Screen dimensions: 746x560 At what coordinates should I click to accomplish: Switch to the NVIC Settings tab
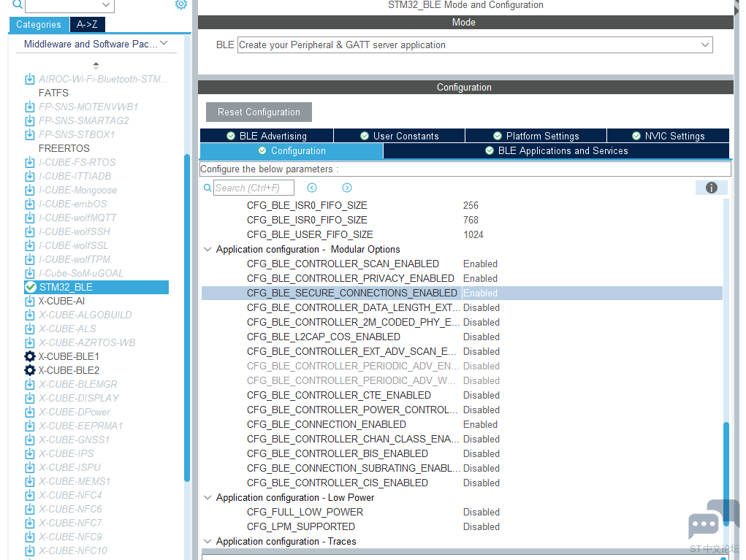point(669,136)
